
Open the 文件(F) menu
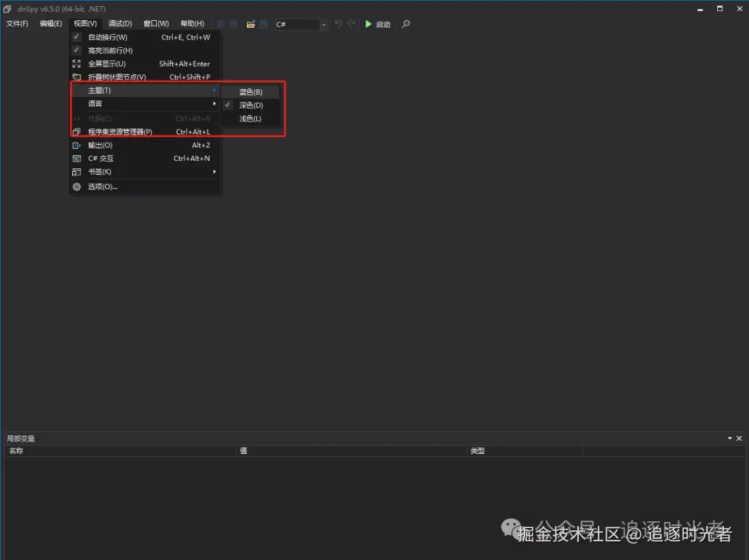17,24
